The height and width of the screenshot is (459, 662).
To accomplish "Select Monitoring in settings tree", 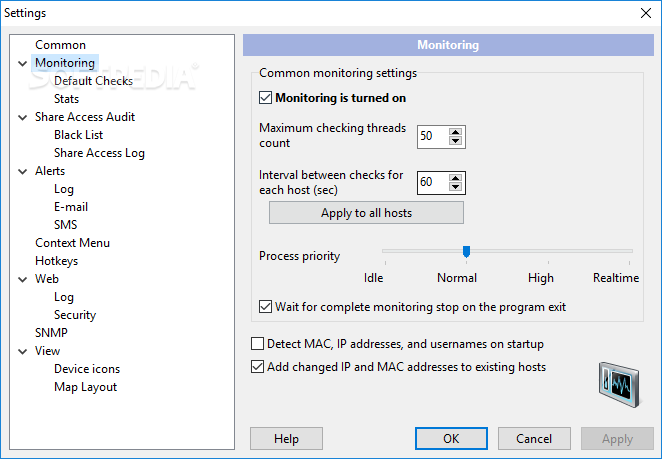I will (x=65, y=63).
